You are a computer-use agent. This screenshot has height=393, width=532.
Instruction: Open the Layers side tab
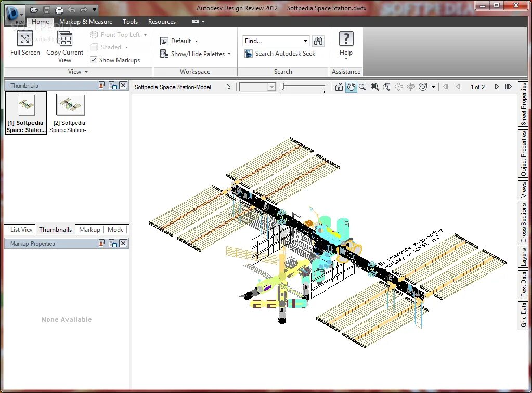tap(523, 257)
